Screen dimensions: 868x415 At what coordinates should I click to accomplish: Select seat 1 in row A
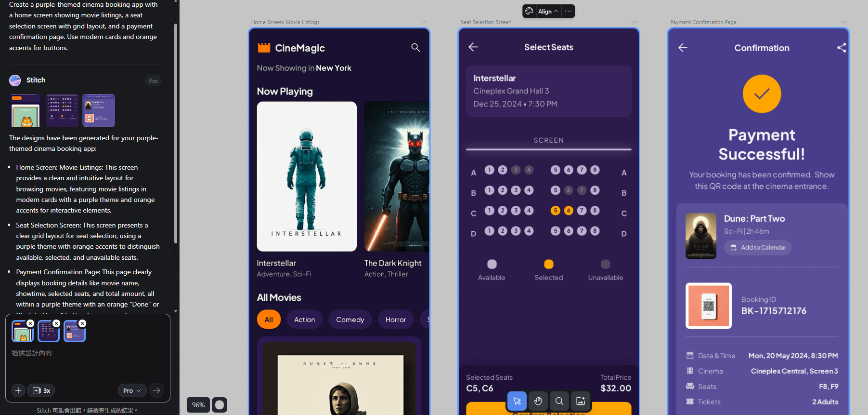489,170
